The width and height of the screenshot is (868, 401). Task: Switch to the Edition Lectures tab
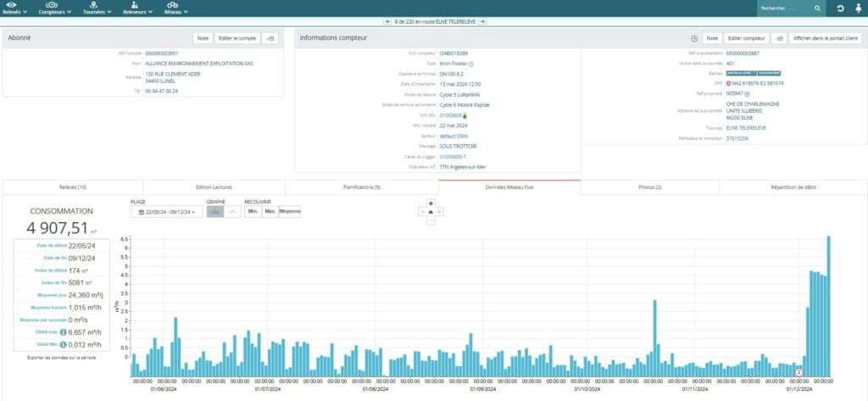(x=214, y=187)
